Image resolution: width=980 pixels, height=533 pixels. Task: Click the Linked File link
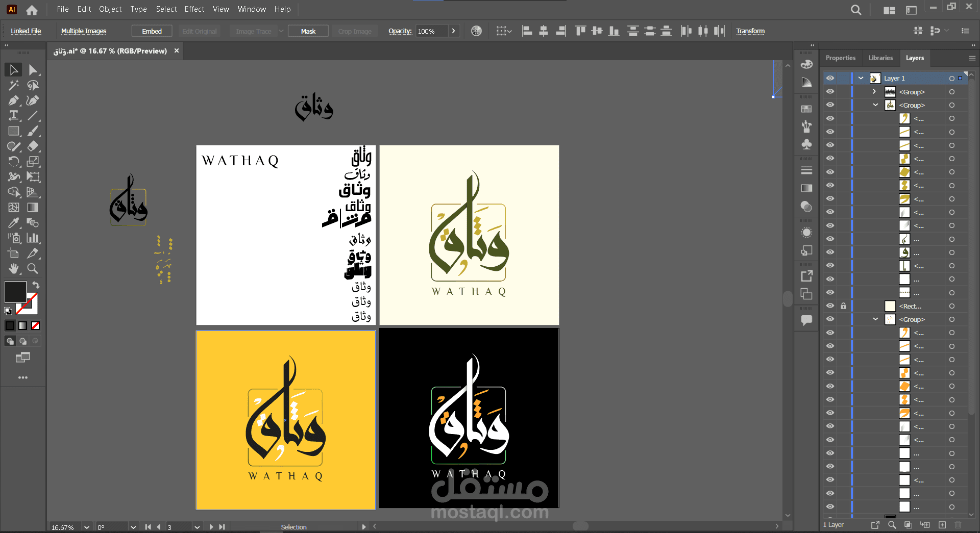(26, 31)
